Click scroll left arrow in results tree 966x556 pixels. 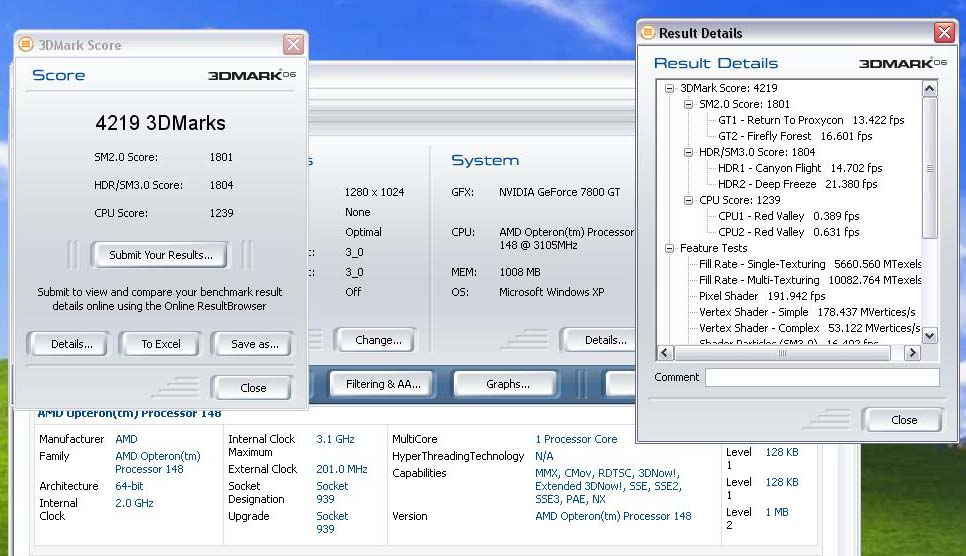pos(665,353)
